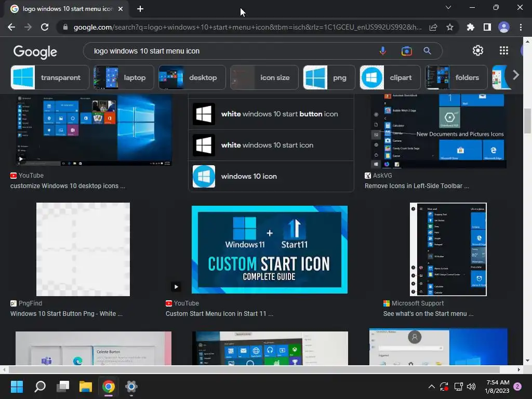
Task: Close the Google search tab
Action: pos(121,9)
